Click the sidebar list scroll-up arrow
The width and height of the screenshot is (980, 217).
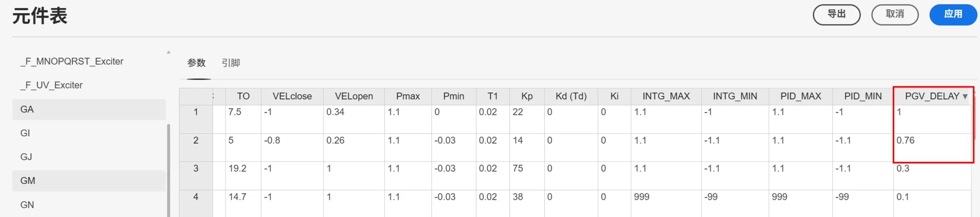pos(168,52)
